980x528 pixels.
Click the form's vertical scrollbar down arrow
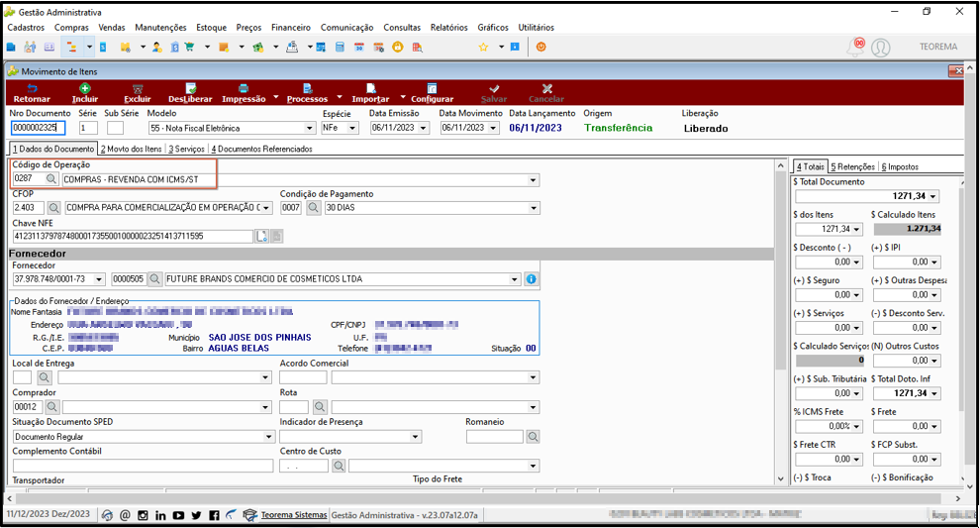click(x=781, y=478)
